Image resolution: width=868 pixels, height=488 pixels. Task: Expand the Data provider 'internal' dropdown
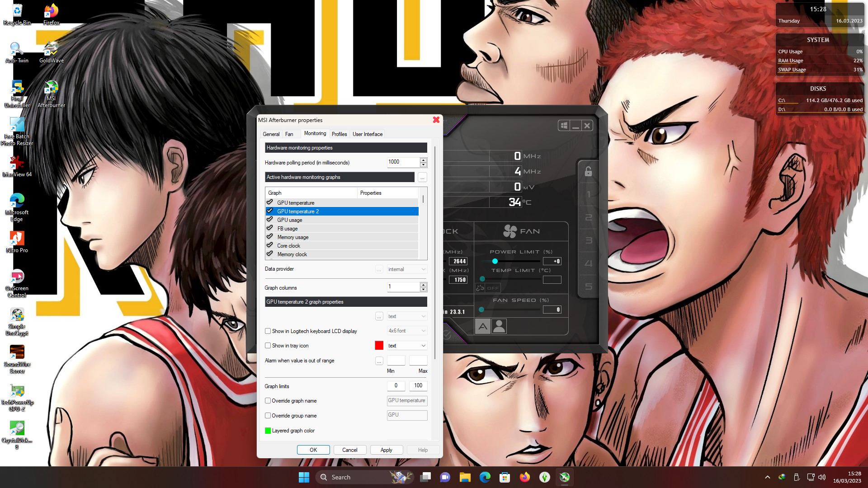[x=407, y=269]
